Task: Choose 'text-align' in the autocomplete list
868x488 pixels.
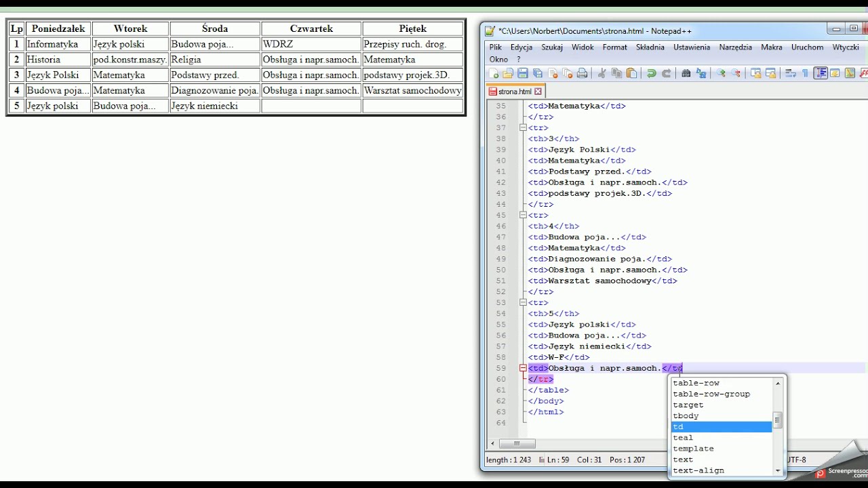Action: pyautogui.click(x=722, y=470)
